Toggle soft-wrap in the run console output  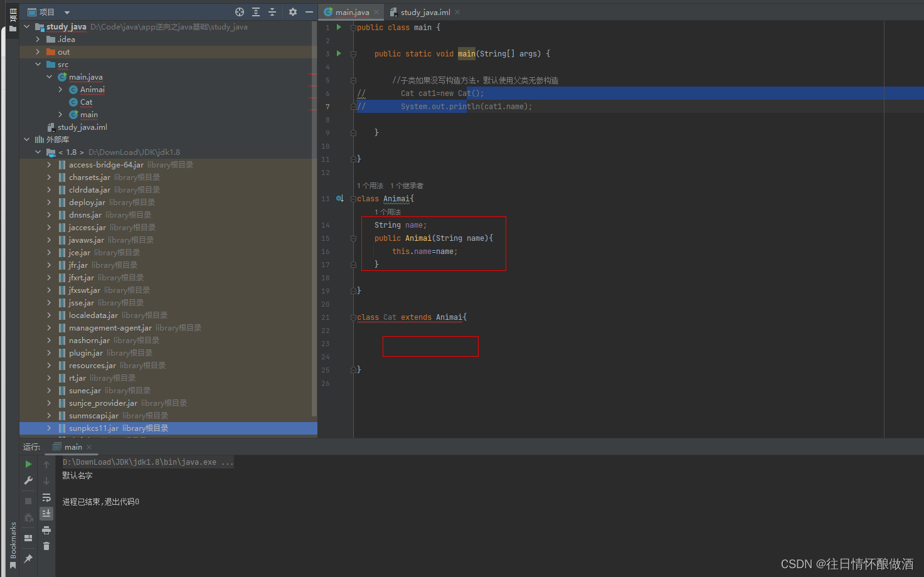46,497
